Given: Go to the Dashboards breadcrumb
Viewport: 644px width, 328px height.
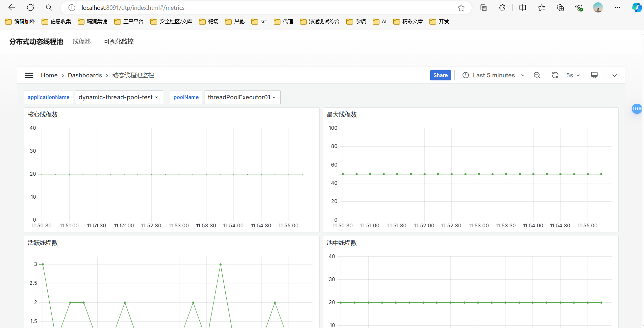Looking at the screenshot, I should [x=85, y=75].
